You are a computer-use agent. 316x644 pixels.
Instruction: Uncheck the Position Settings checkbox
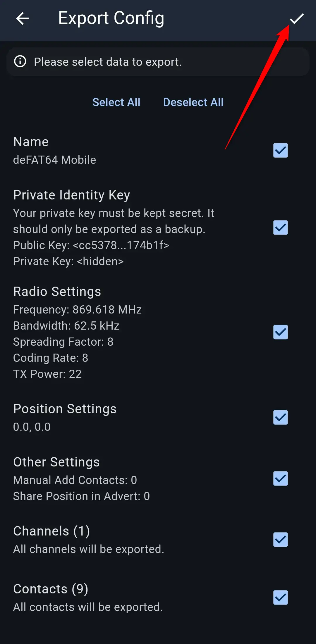(x=280, y=417)
